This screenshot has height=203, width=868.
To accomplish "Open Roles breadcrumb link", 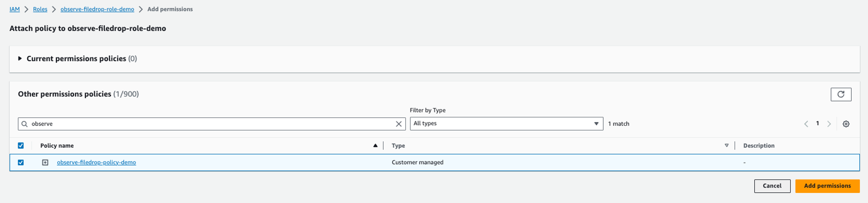I will click(40, 9).
